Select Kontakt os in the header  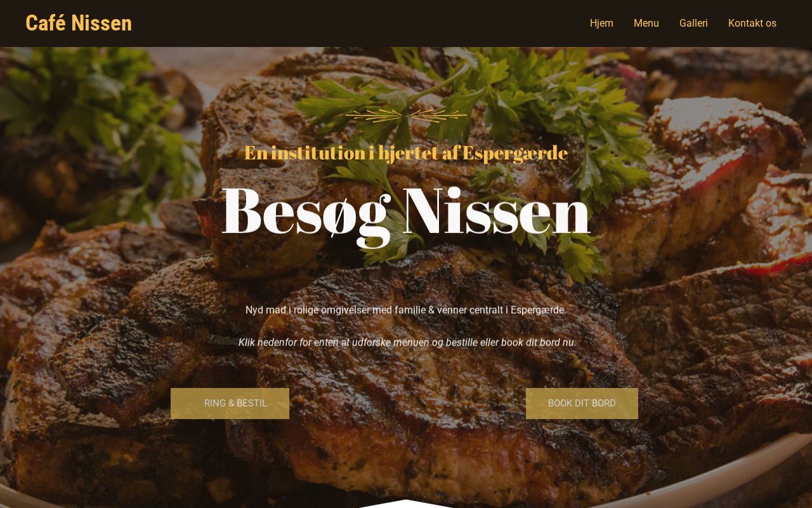752,23
